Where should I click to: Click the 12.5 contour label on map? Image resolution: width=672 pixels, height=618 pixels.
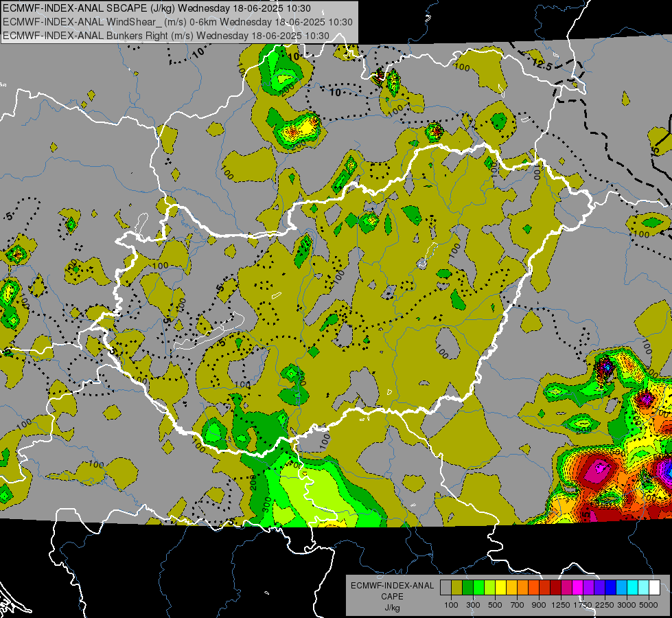(542, 65)
